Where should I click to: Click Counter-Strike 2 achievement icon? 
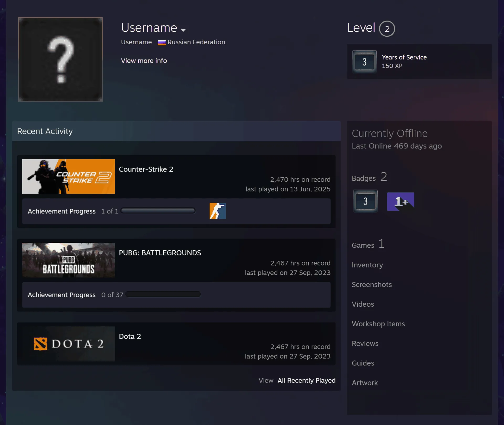tap(218, 211)
